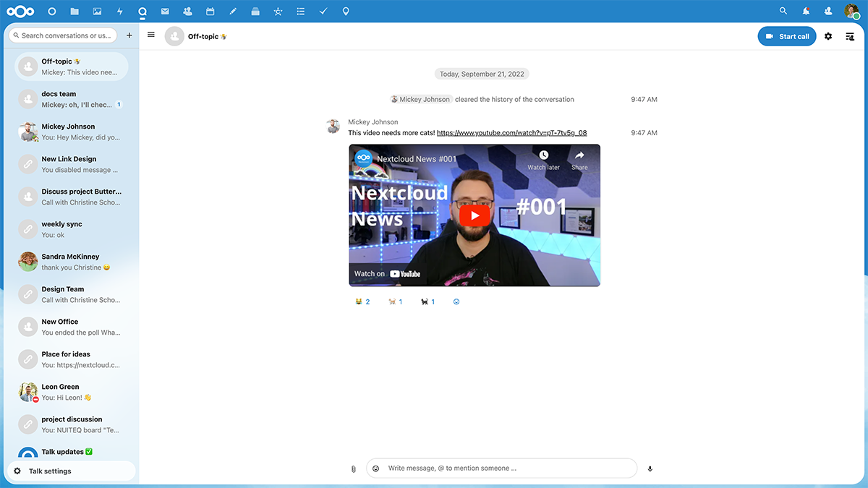Viewport: 868px width, 488px height.
Task: Open the Maps location pin icon
Action: pos(346,12)
